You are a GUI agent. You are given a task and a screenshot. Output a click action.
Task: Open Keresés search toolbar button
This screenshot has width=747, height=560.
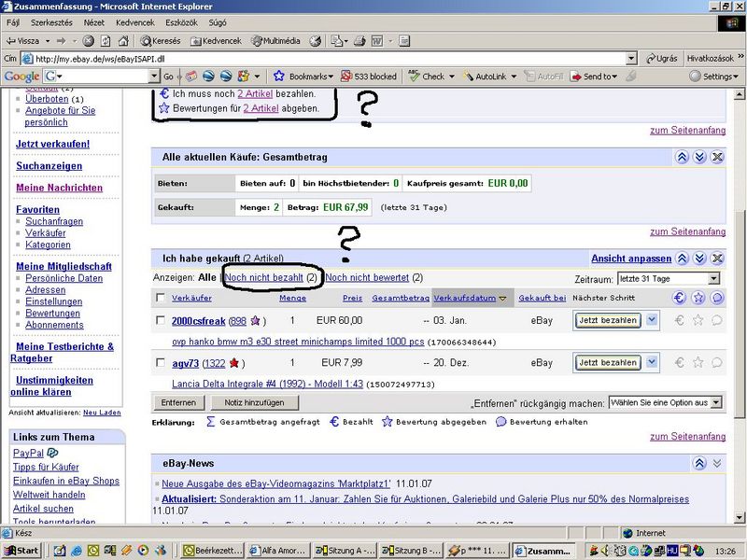click(x=161, y=41)
